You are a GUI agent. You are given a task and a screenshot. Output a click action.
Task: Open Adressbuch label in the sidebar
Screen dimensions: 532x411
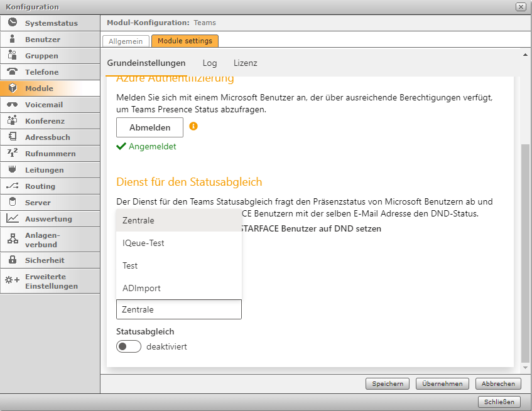pos(48,137)
